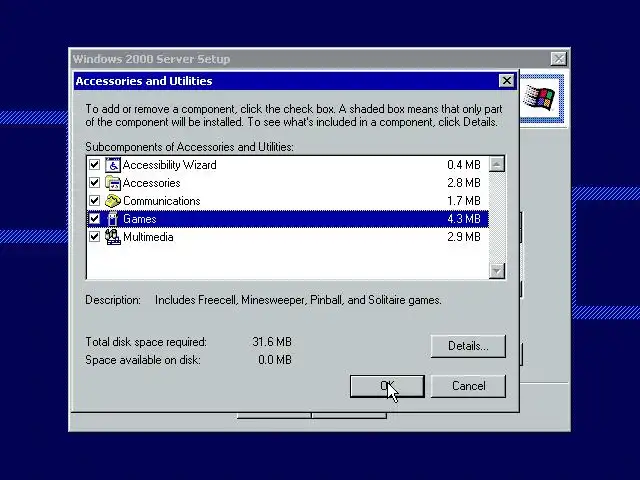This screenshot has width=640, height=480.
Task: Close the Accessories and Utilities dialog
Action: [507, 81]
